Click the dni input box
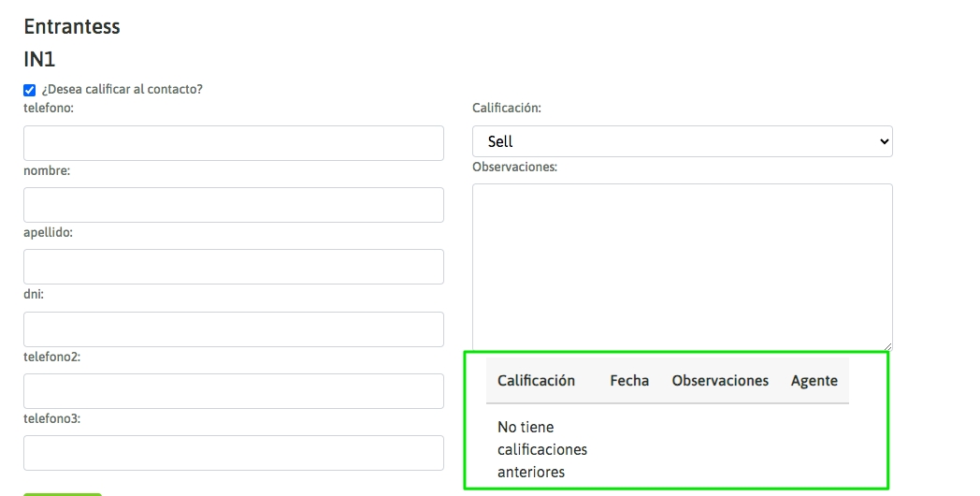This screenshot has width=980, height=496. point(233,329)
